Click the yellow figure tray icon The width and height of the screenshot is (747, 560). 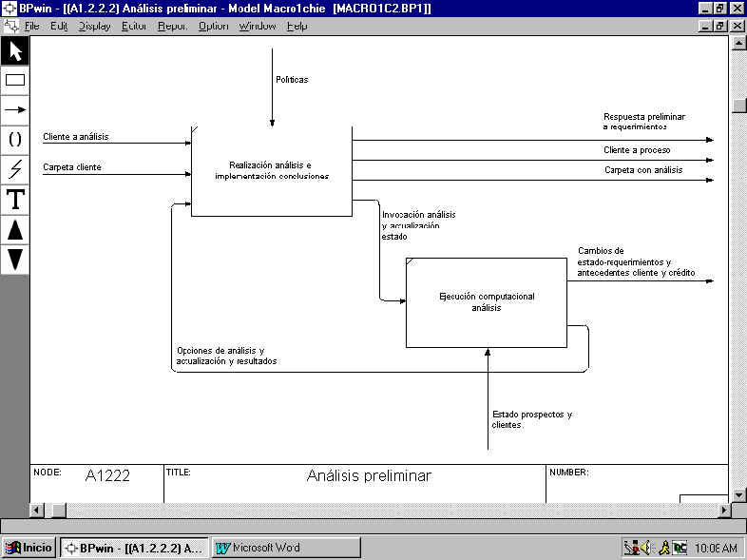click(664, 548)
